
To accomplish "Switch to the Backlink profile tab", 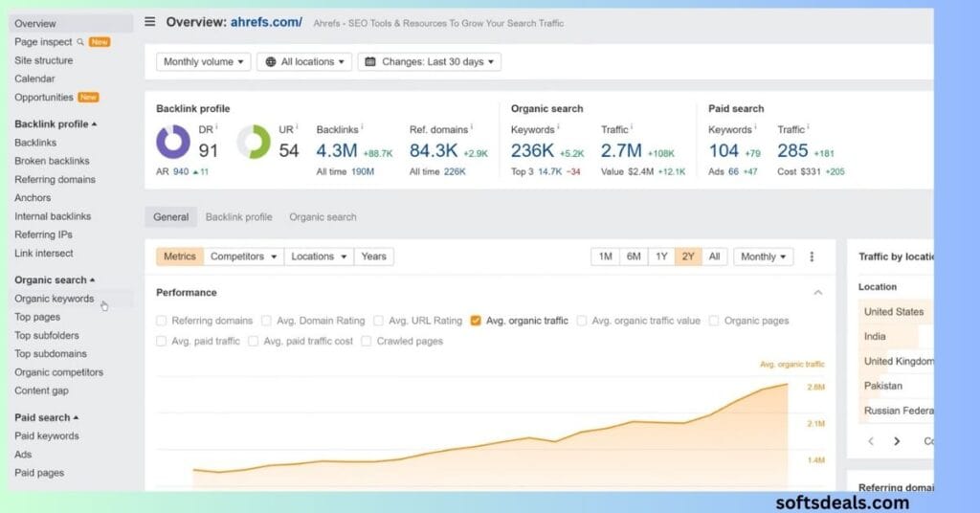I will pos(238,217).
